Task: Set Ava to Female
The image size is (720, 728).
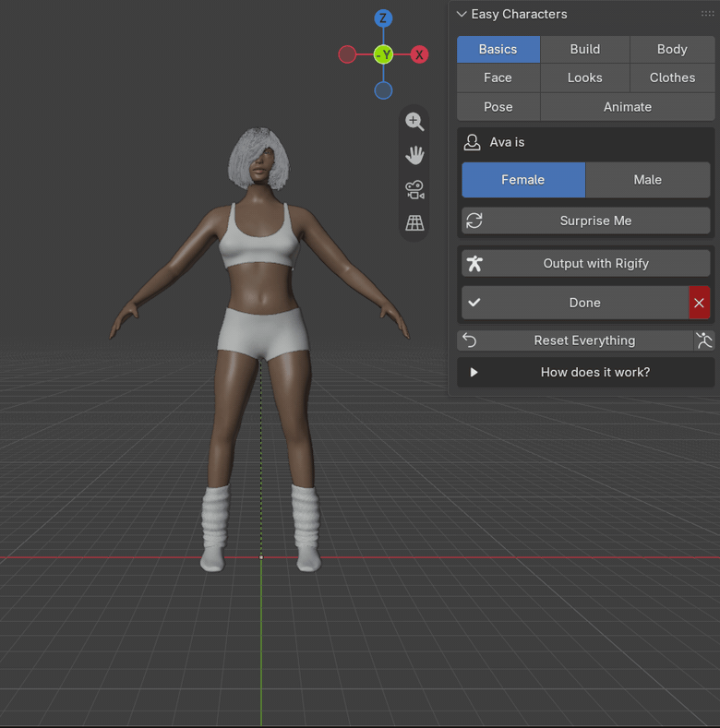Action: click(523, 180)
